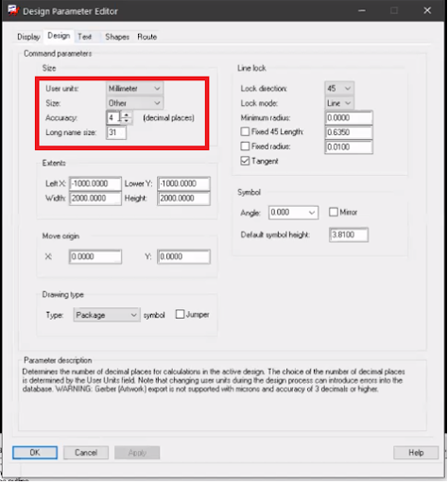Image resolution: width=448 pixels, height=484 pixels.
Task: Uncheck the Tangent checkbox
Action: 245,161
